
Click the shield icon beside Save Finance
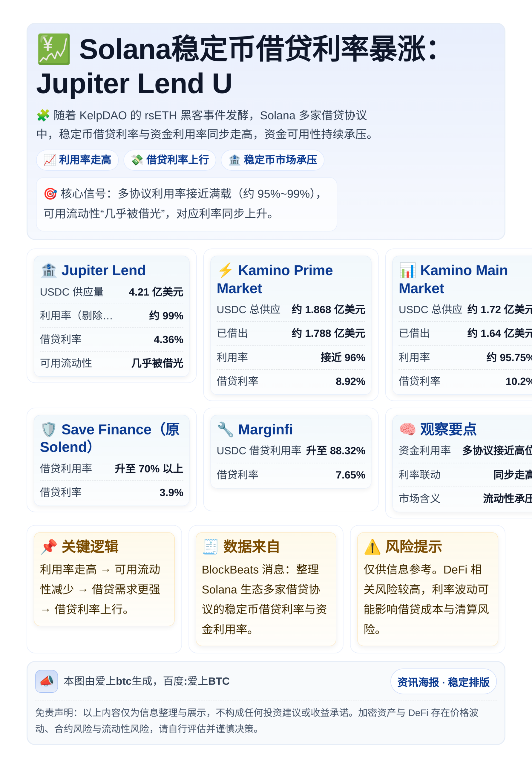pyautogui.click(x=49, y=429)
